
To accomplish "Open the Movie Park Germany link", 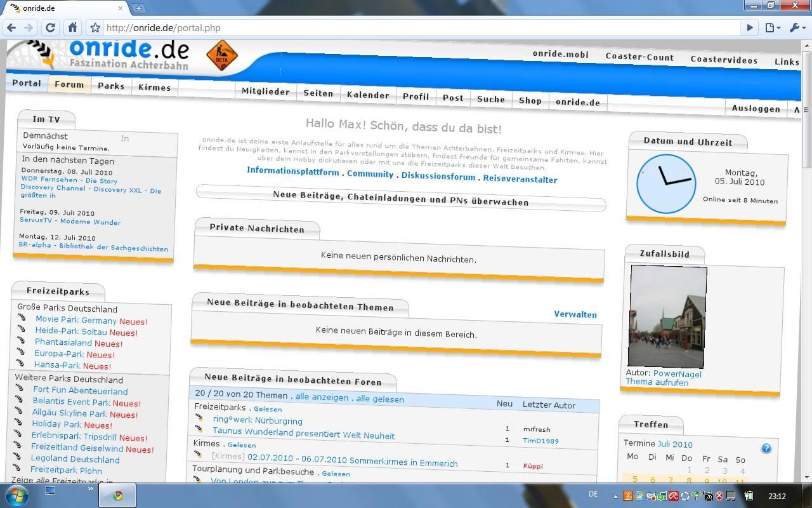I will [x=76, y=320].
